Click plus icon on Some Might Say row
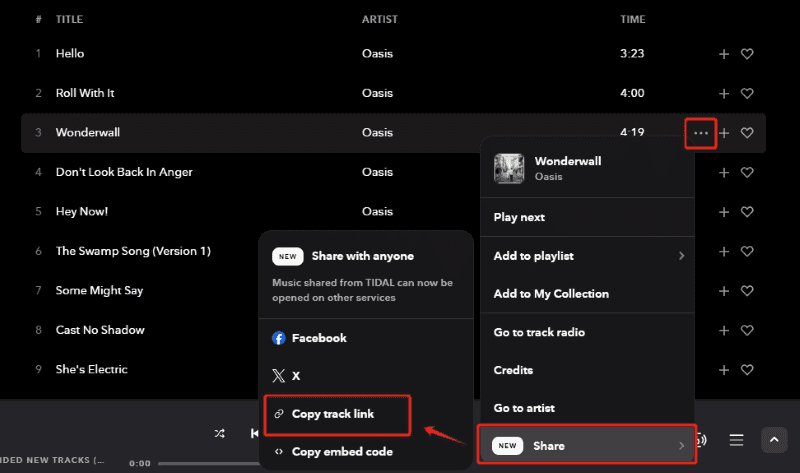 723,291
